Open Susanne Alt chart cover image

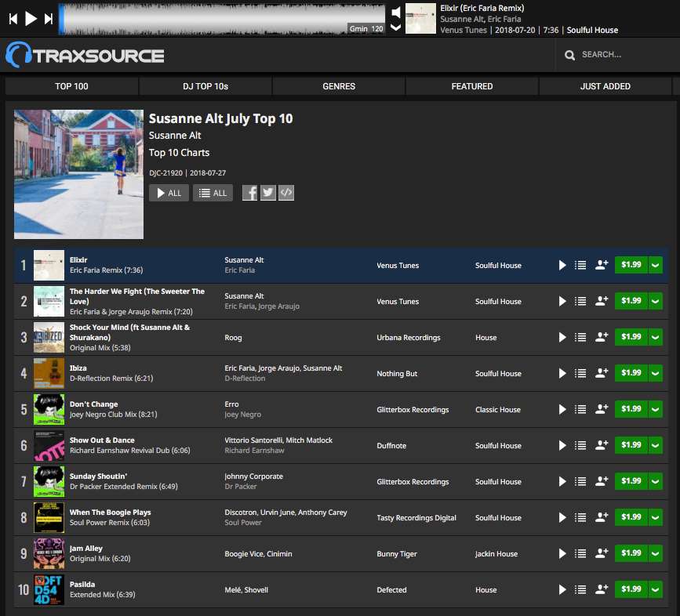click(x=78, y=174)
